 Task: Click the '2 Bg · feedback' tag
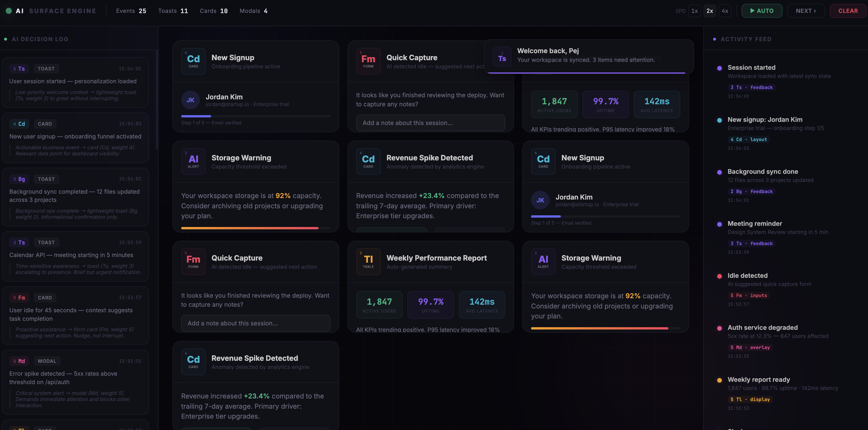point(751,191)
